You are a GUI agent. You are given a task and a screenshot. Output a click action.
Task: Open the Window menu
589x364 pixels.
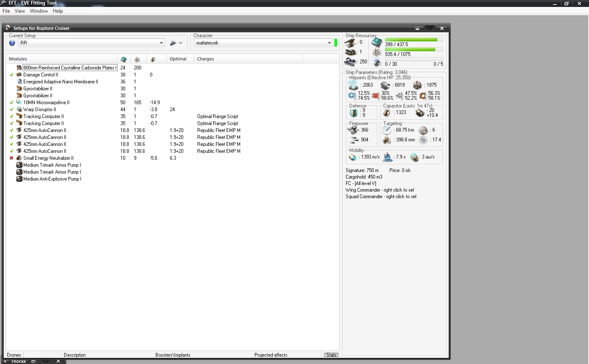[x=39, y=11]
